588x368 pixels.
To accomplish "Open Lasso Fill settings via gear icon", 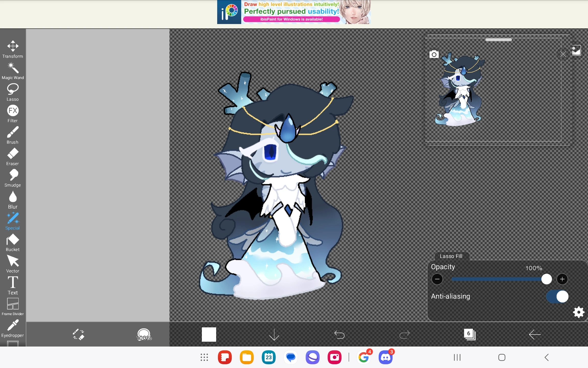I will coord(578,312).
